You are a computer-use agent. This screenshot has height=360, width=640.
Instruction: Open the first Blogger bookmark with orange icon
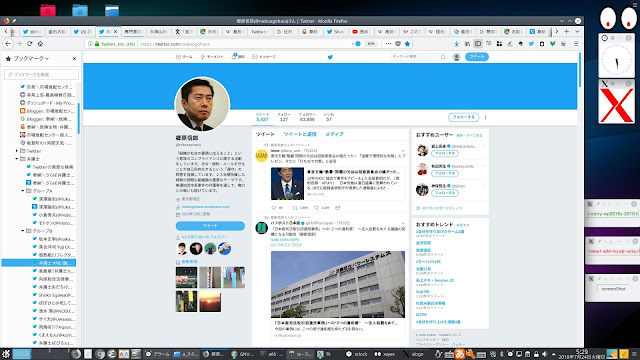click(x=47, y=111)
